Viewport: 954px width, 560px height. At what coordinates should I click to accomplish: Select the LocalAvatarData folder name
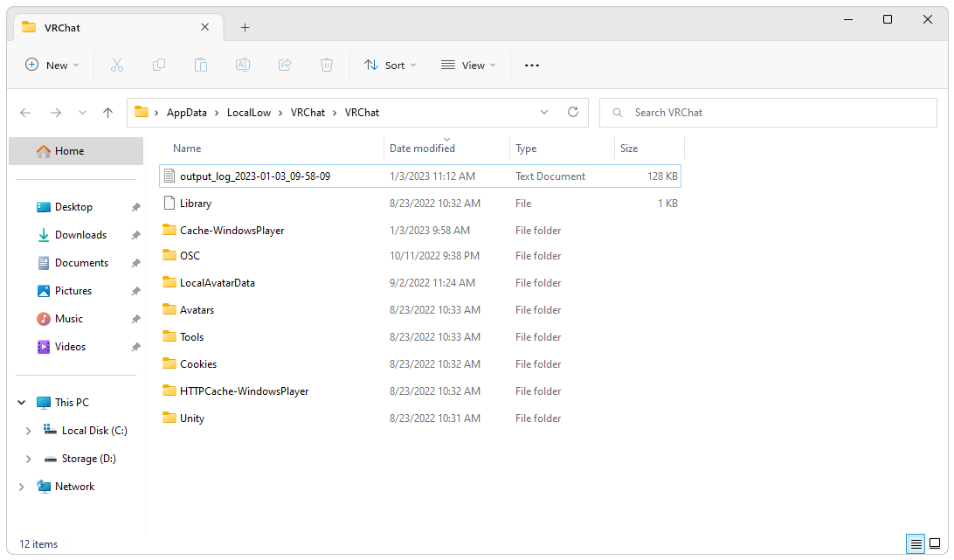(x=218, y=283)
